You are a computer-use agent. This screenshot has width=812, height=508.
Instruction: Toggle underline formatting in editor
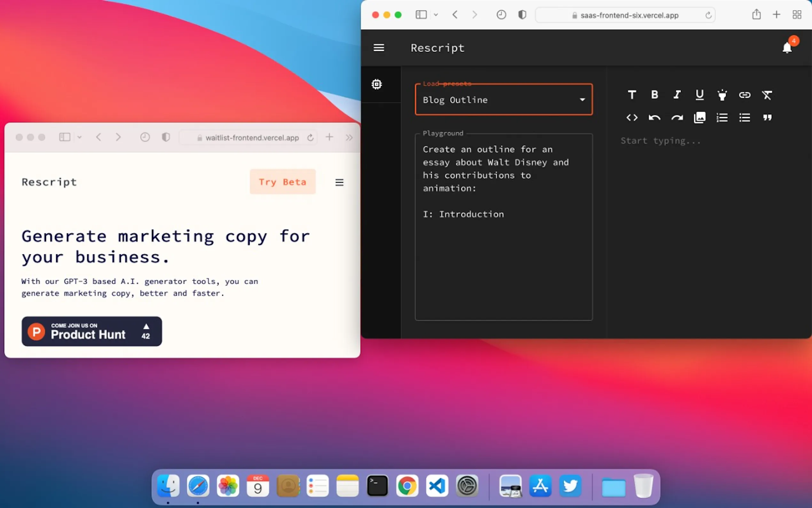click(699, 95)
